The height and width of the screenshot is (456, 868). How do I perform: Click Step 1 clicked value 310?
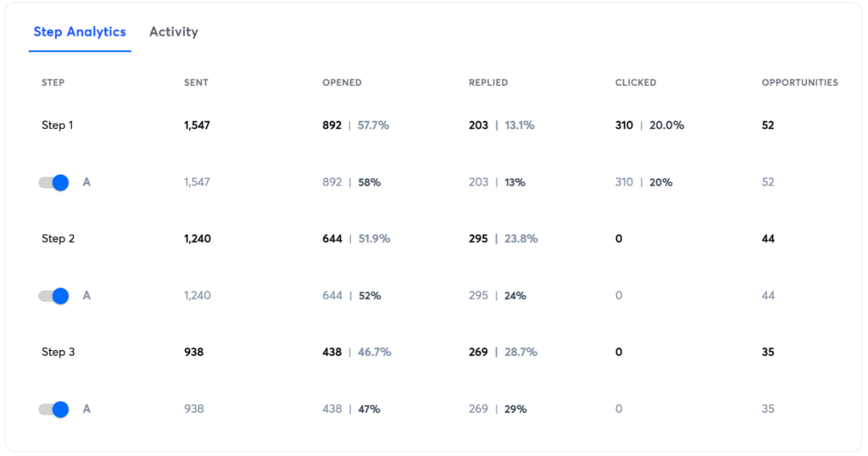(625, 125)
